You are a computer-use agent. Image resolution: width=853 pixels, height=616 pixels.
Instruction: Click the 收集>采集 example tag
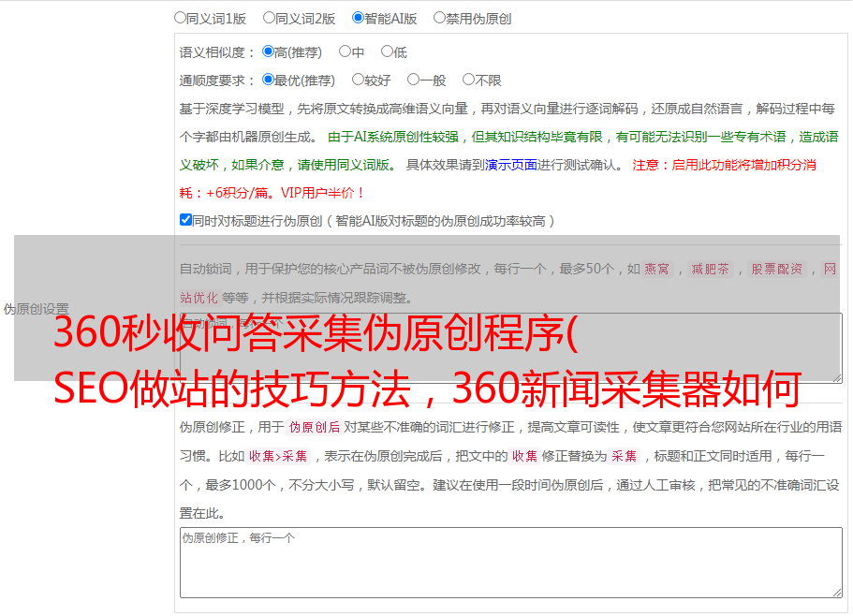coord(278,456)
